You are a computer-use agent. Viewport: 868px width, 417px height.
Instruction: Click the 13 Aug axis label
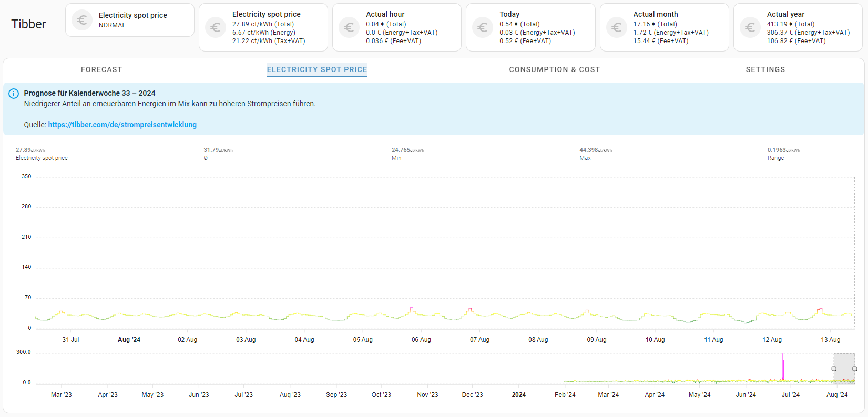(x=831, y=340)
